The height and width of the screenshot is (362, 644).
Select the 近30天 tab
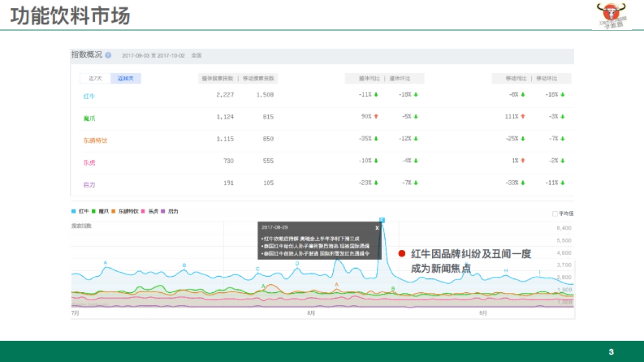[126, 78]
